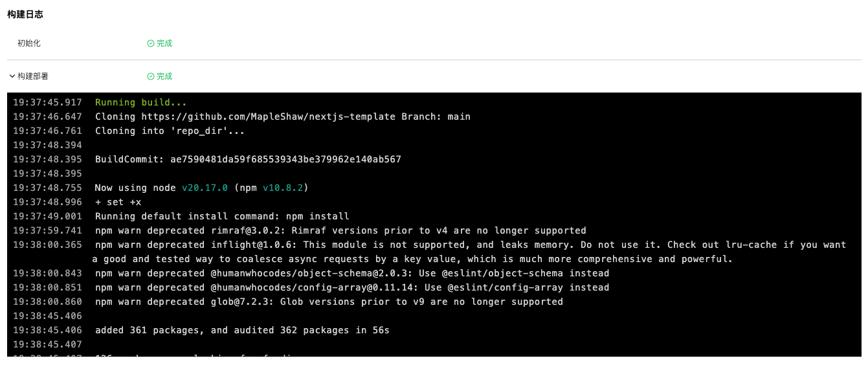Click the 初始化 step row label
Screen dimensions: 868x365
(x=29, y=43)
